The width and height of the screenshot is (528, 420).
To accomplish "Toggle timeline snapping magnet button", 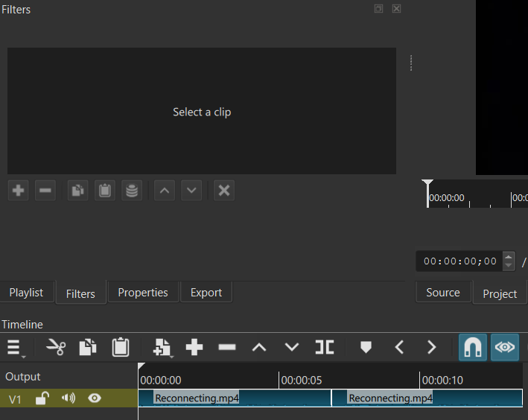I will pos(472,347).
